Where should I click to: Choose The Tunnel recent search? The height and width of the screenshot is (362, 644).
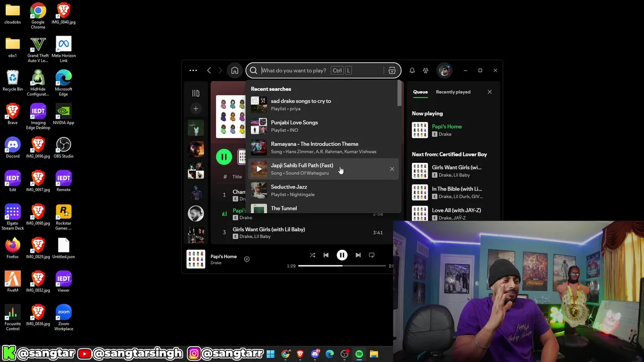325,208
